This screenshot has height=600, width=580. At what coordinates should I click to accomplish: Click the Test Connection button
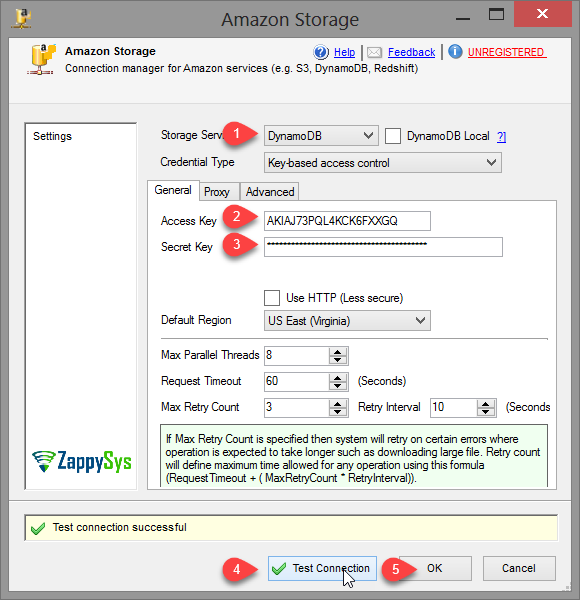(322, 568)
